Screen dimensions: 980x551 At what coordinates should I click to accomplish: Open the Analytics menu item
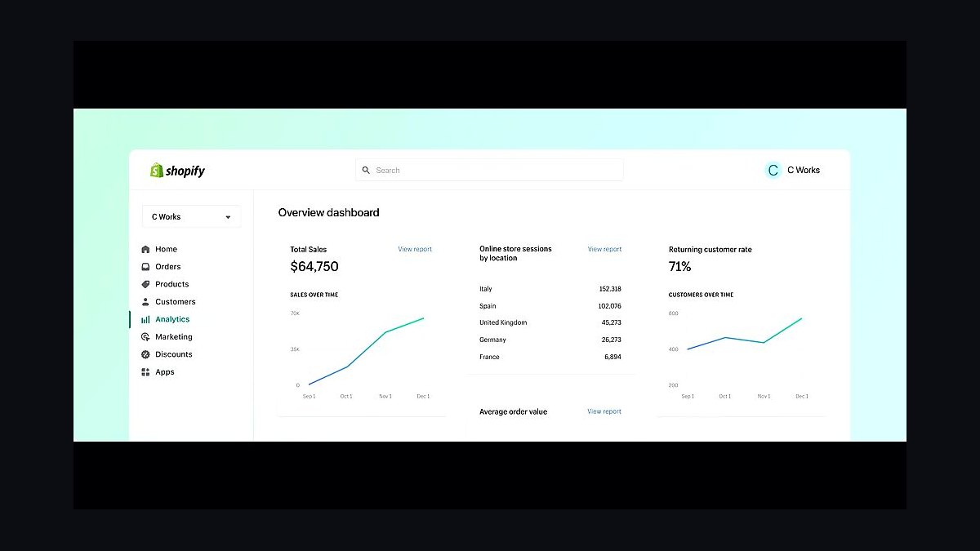[172, 319]
